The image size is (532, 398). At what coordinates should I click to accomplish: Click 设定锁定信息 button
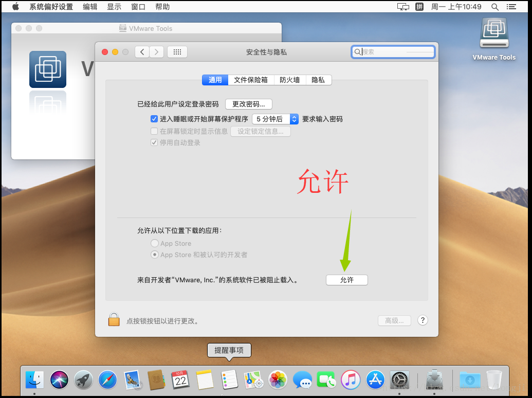[x=261, y=131]
